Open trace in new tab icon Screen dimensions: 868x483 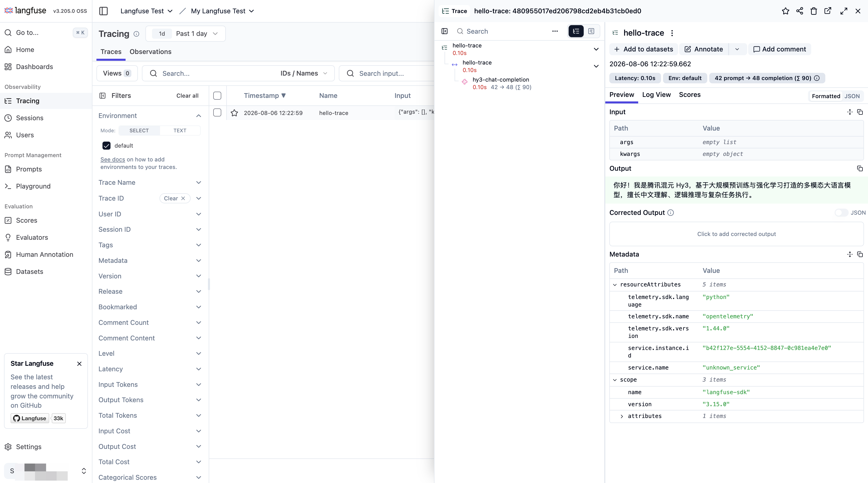828,11
